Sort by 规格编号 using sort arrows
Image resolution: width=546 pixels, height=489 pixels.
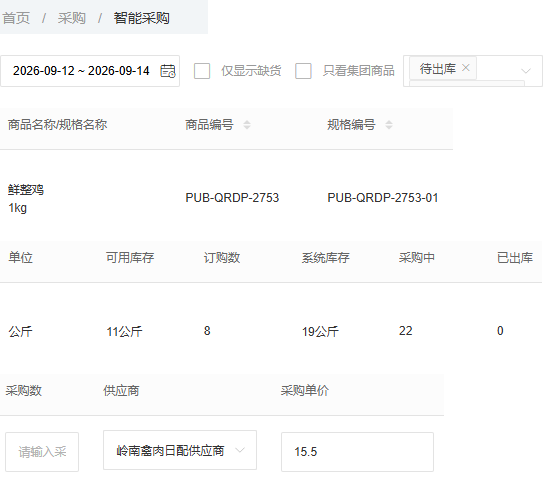point(389,125)
